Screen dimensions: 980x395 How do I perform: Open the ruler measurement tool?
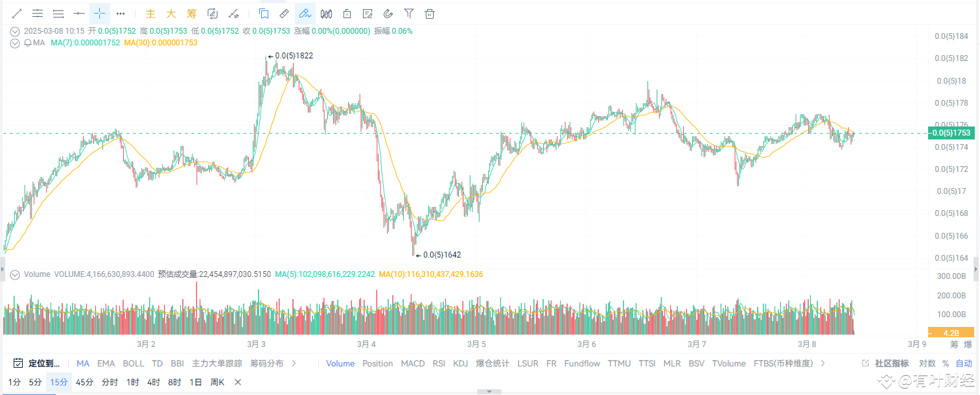pyautogui.click(x=283, y=13)
